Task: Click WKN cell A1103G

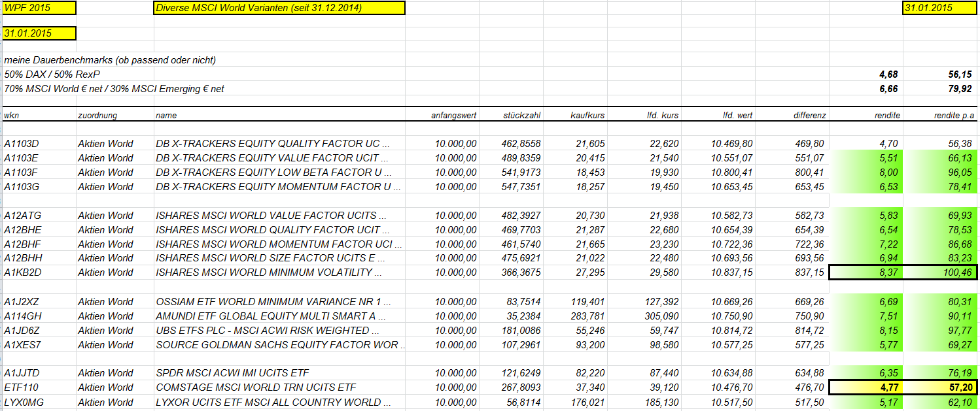Action: [x=22, y=187]
